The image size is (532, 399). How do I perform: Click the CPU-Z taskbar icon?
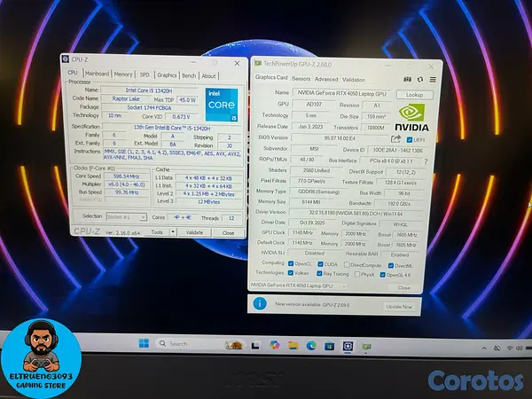pos(348,346)
